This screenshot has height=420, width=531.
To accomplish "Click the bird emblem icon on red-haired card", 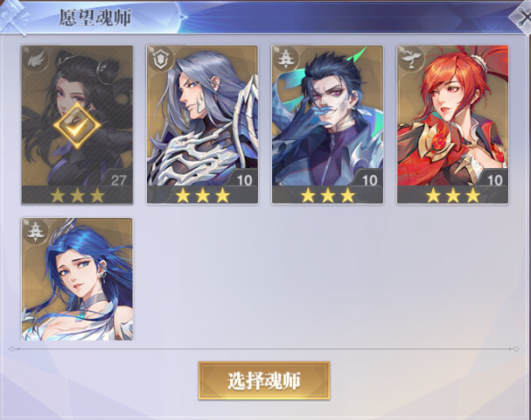I will pyautogui.click(x=411, y=59).
